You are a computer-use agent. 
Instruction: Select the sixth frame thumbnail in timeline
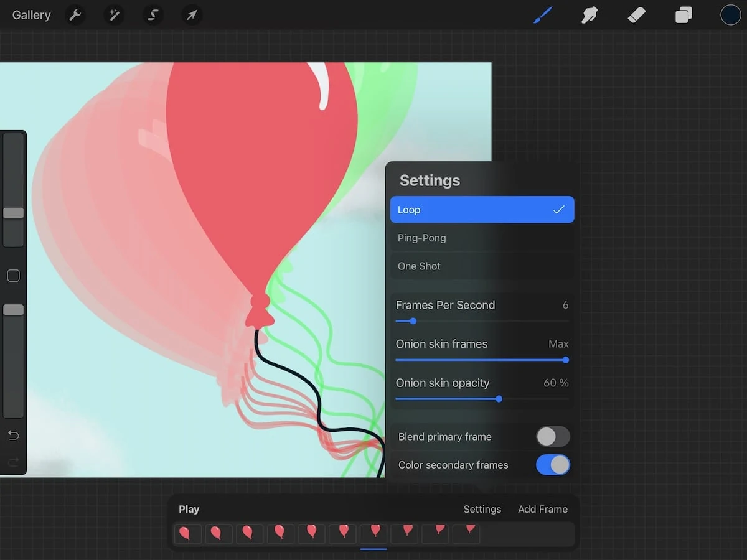pos(343,534)
